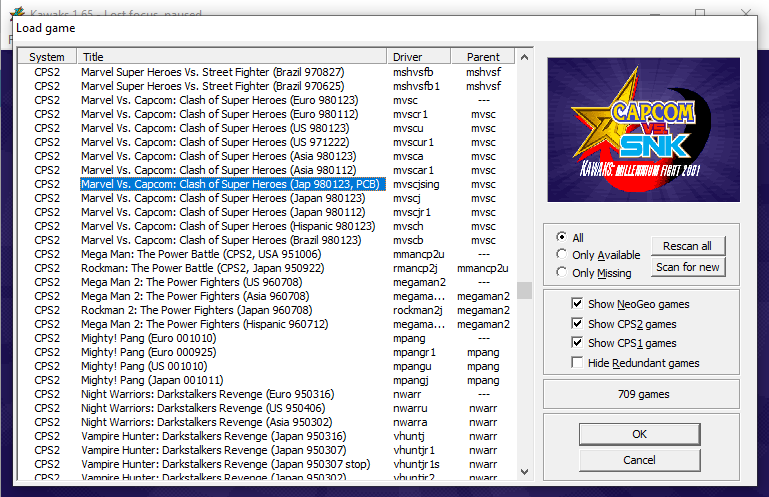769x497 pixels.
Task: Select the All radio button
Action: pos(561,238)
